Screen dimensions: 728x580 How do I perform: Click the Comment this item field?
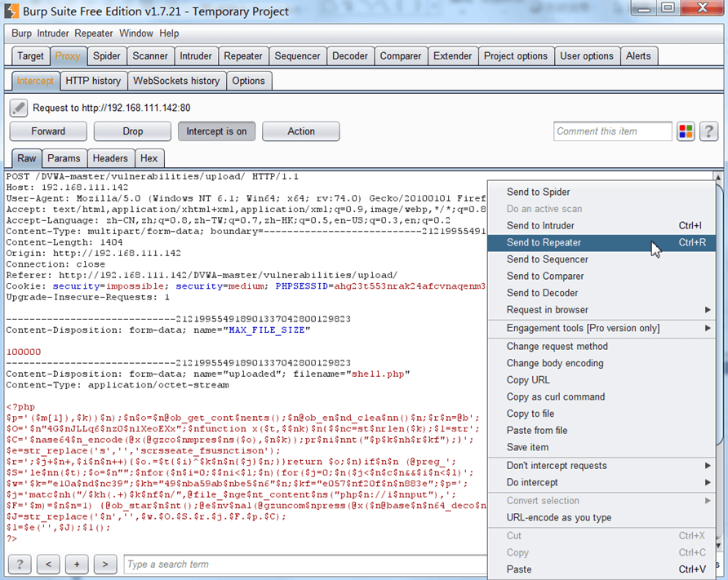point(612,131)
